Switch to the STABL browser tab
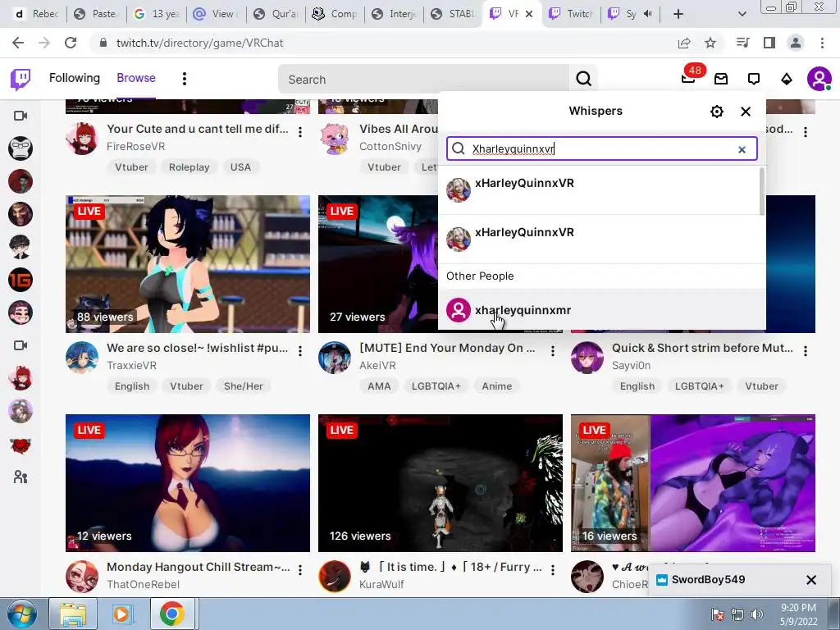The image size is (840, 630). coord(453,14)
